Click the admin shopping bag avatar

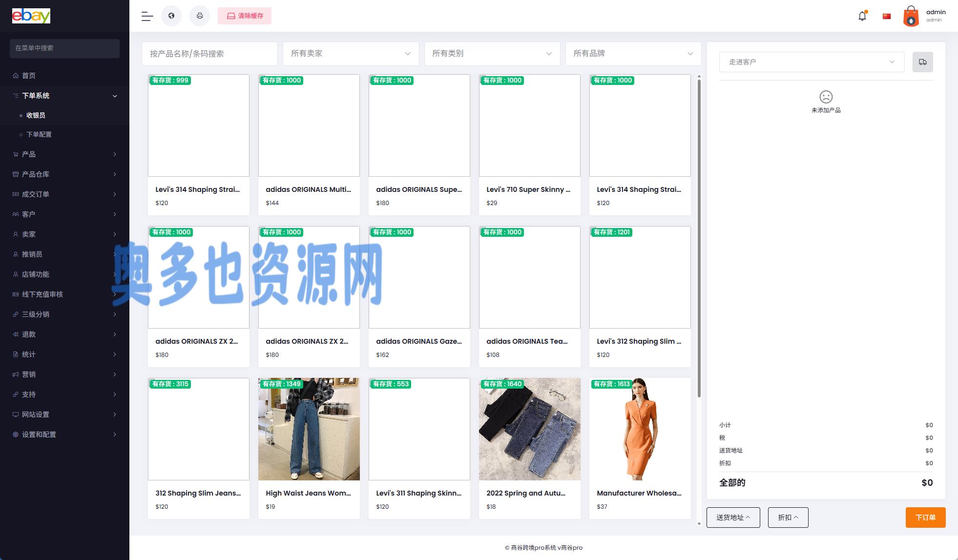[x=911, y=16]
